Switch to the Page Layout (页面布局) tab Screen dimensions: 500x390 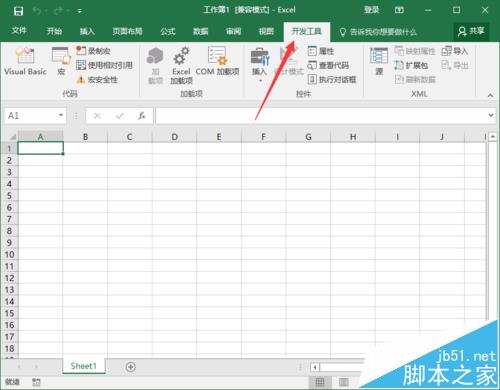[x=127, y=31]
